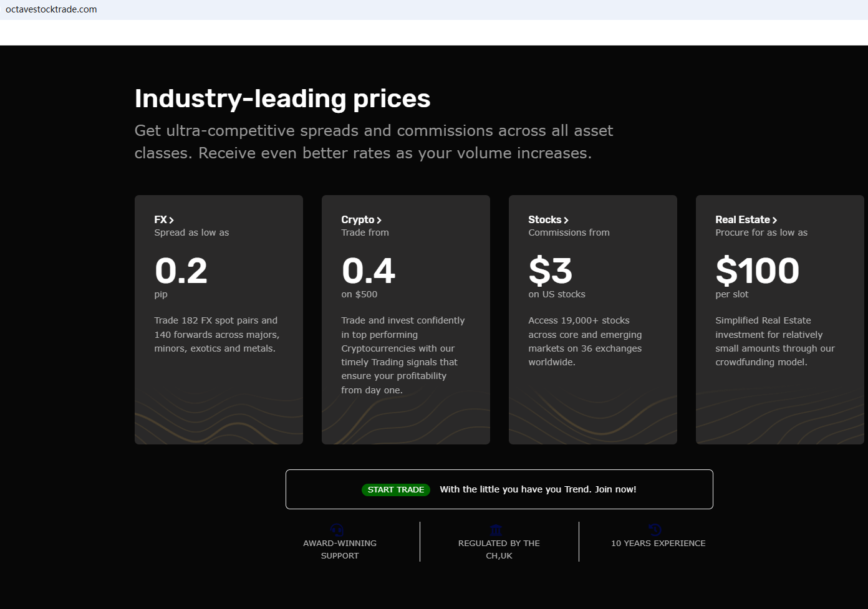Screen dimensions: 868x609
Task: Click the chevron beside Real Estate
Action: click(x=774, y=220)
